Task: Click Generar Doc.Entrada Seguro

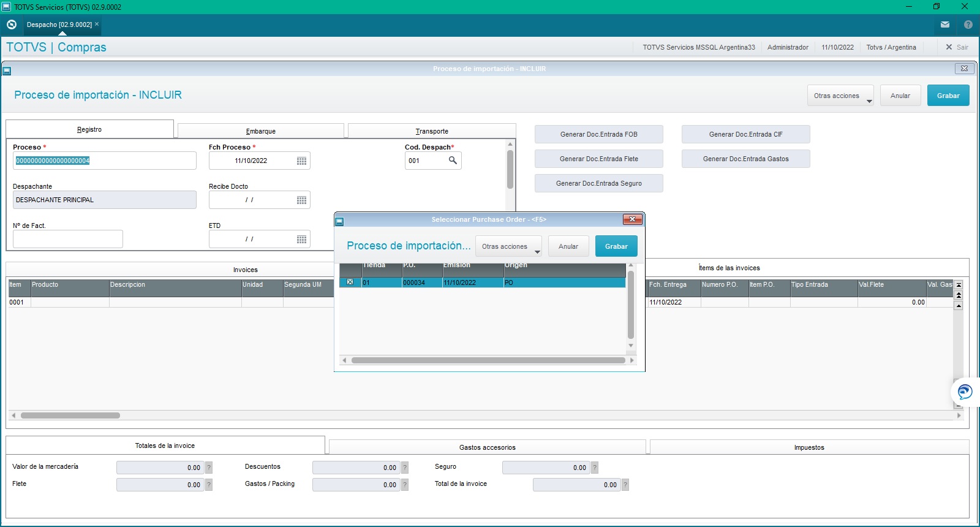Action: click(x=599, y=183)
